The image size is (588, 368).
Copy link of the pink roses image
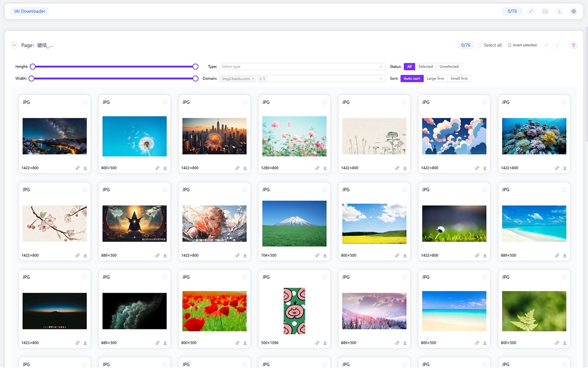coord(317,168)
